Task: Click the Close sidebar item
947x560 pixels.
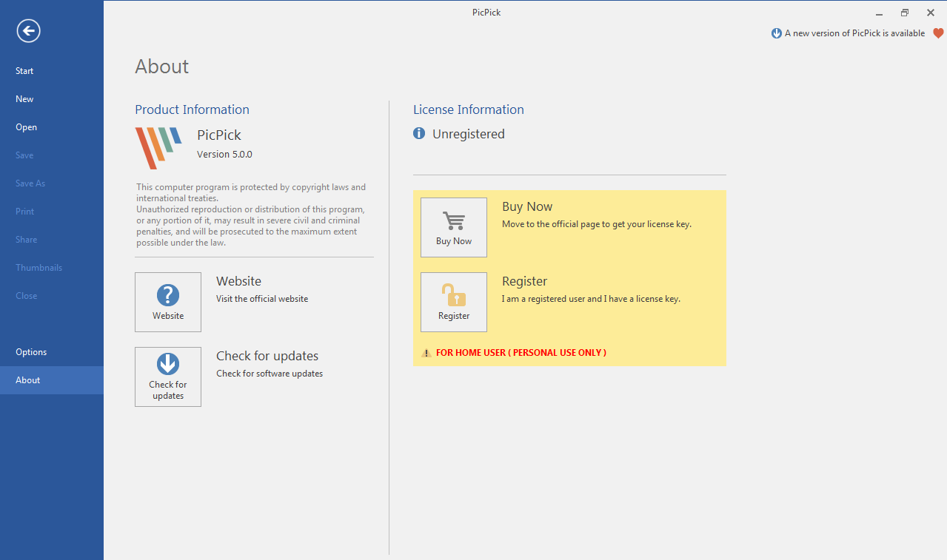Action: click(52, 296)
